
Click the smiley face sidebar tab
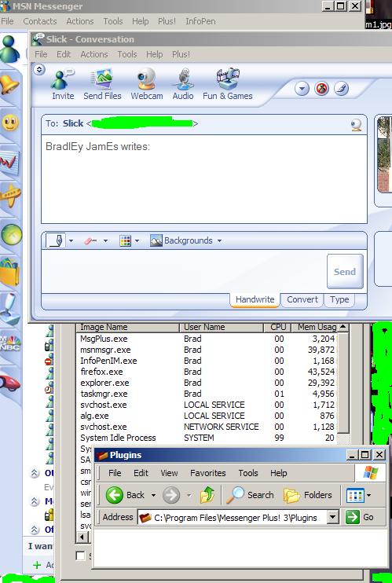[10, 123]
